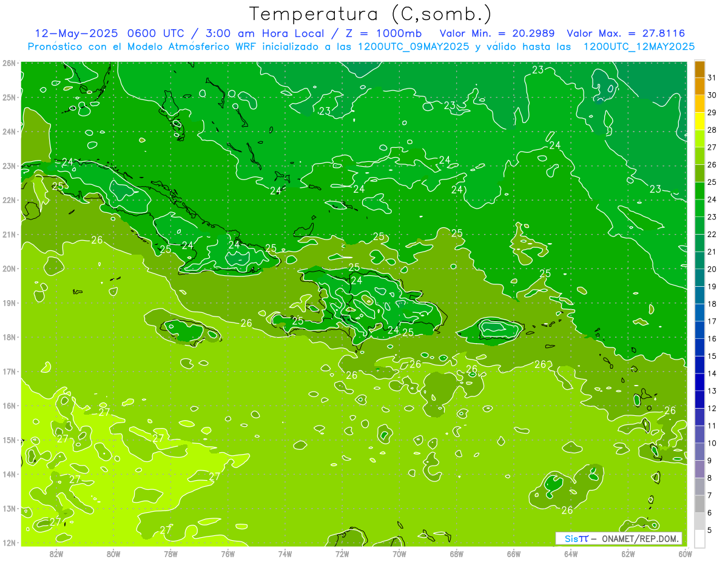Click the "62W" longitude axis label
This screenshot has height=562, width=728.
pos(628,554)
